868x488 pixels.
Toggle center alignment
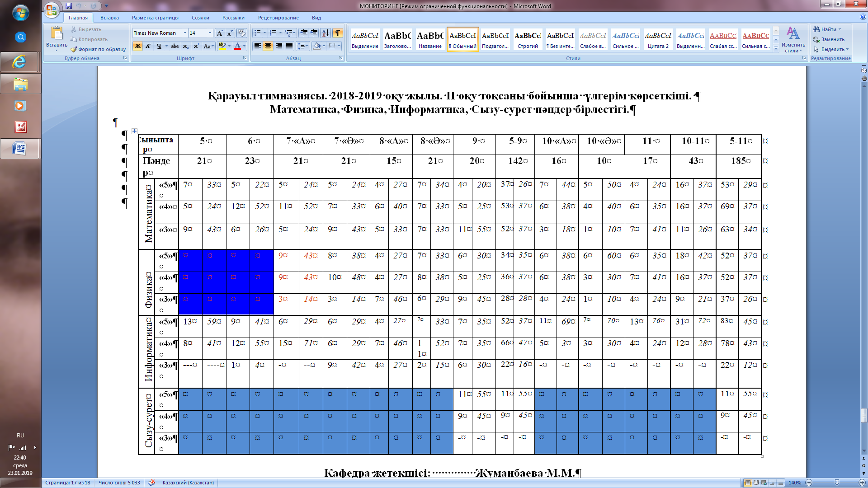(268, 46)
